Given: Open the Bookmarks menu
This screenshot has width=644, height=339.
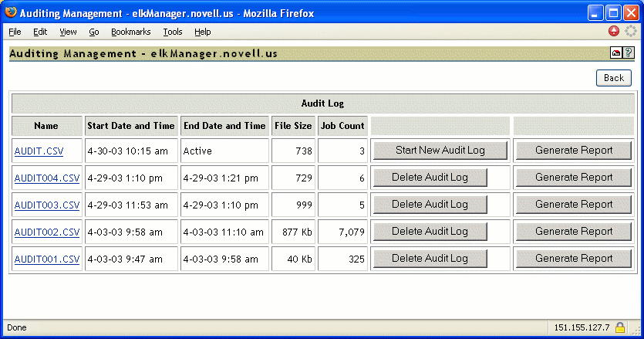Looking at the screenshot, I should pyautogui.click(x=131, y=32).
